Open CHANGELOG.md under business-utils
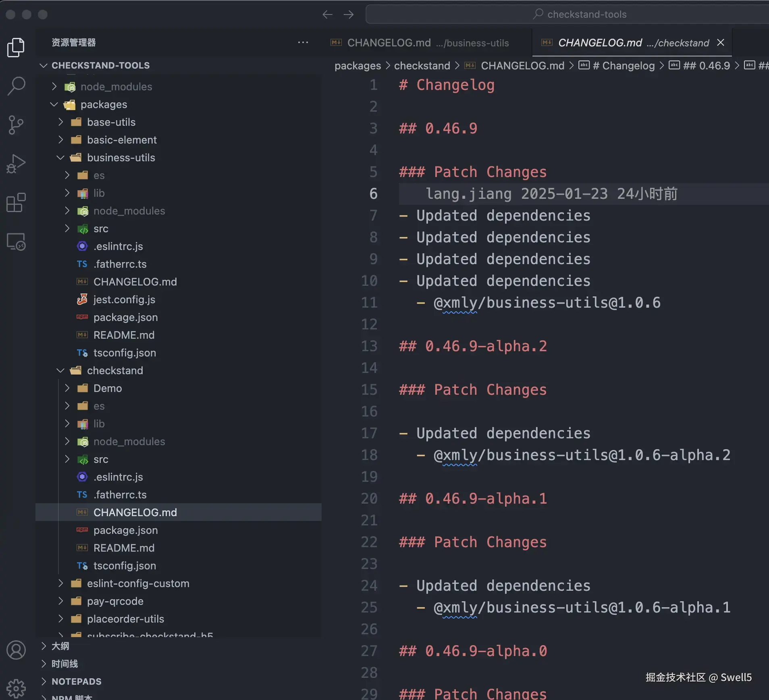Viewport: 769px width, 700px height. point(179,282)
